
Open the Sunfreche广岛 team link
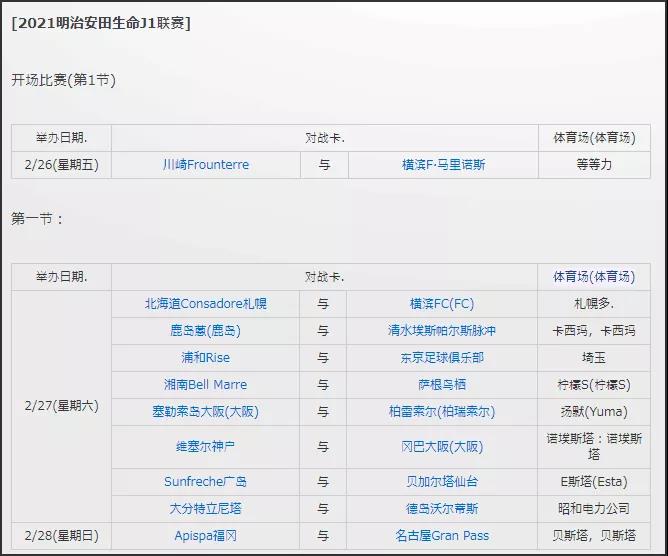point(205,481)
